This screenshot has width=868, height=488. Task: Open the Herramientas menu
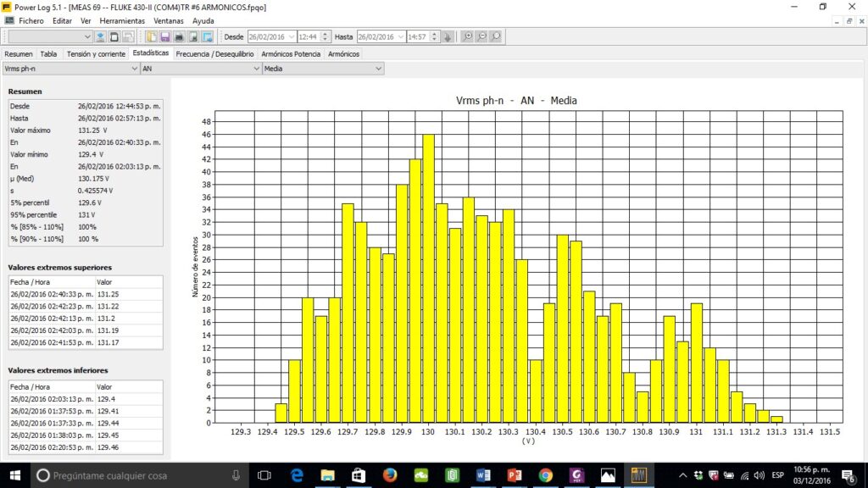pyautogui.click(x=122, y=20)
